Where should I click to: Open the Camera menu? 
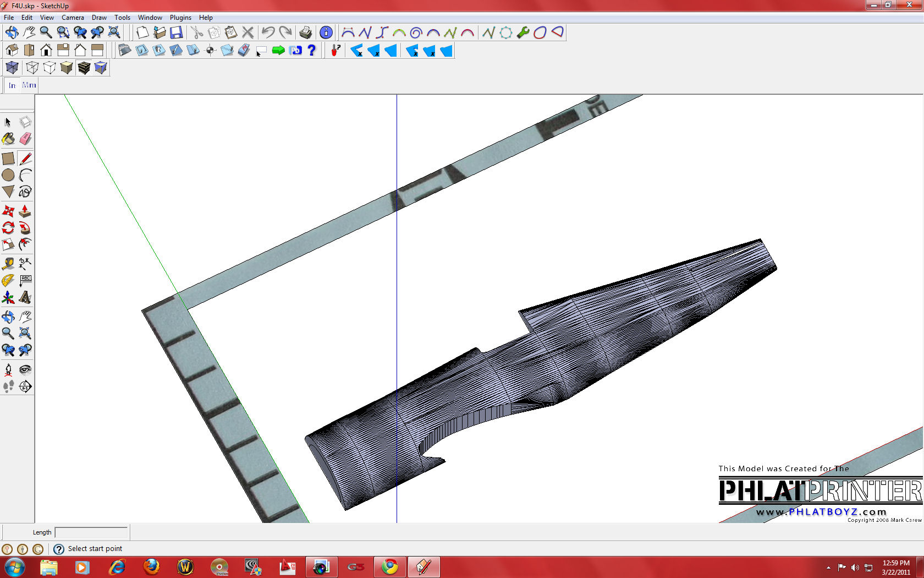(x=73, y=18)
